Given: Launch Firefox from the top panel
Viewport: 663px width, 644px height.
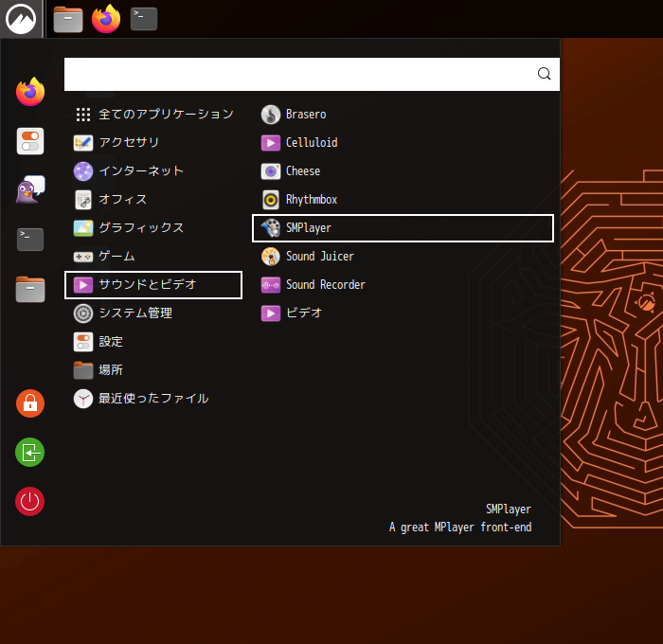Looking at the screenshot, I should pyautogui.click(x=106, y=19).
